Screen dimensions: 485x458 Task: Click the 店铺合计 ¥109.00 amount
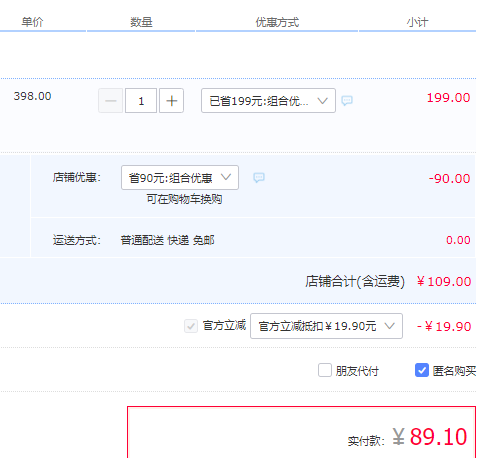coord(444,282)
